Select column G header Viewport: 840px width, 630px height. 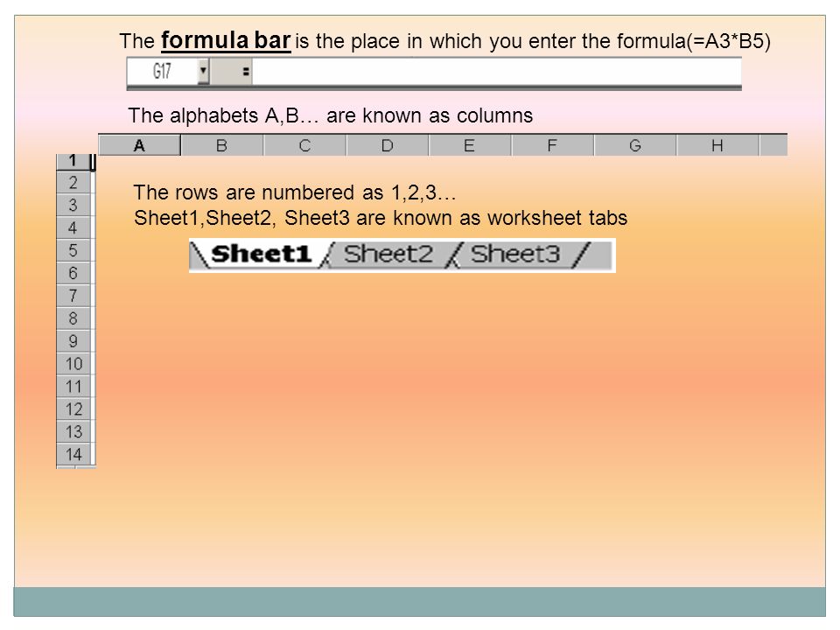[635, 145]
